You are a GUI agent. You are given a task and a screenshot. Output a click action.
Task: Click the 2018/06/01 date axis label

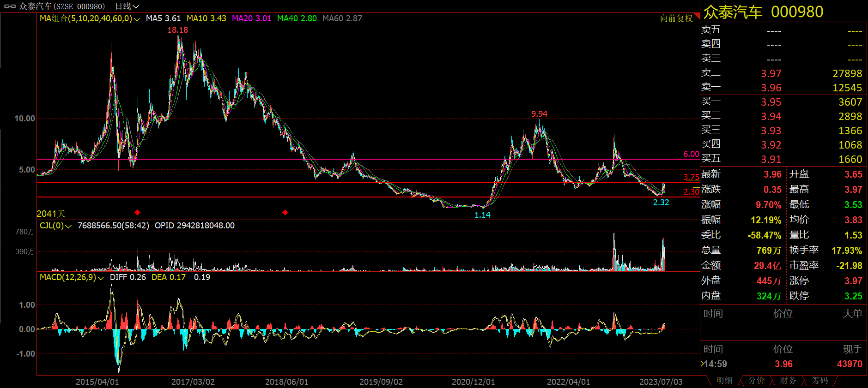pyautogui.click(x=287, y=382)
